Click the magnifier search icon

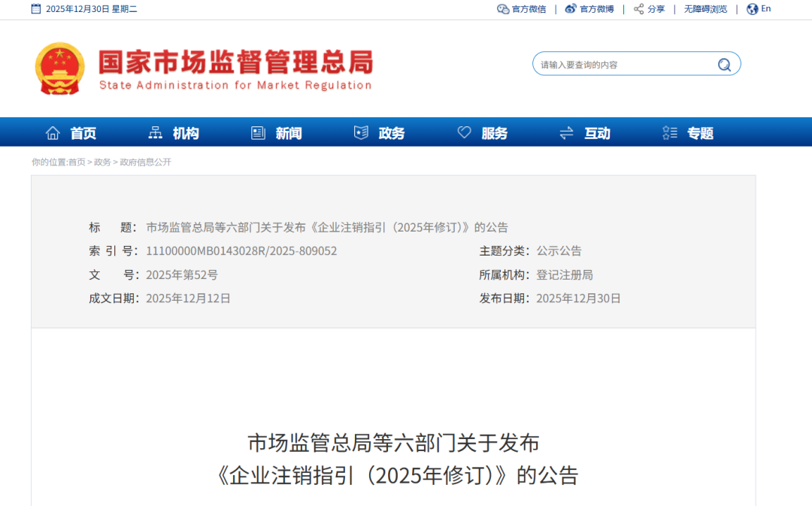(x=724, y=64)
